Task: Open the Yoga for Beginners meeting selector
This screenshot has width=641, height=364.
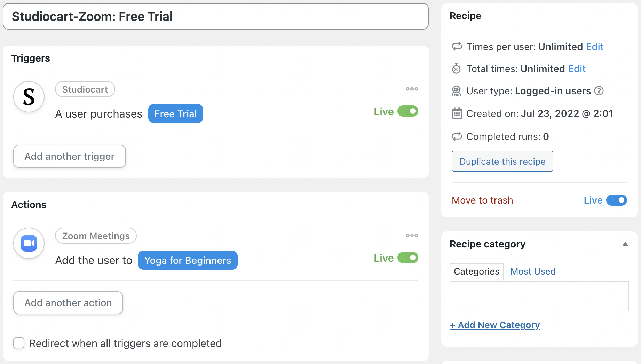Action: point(188,260)
